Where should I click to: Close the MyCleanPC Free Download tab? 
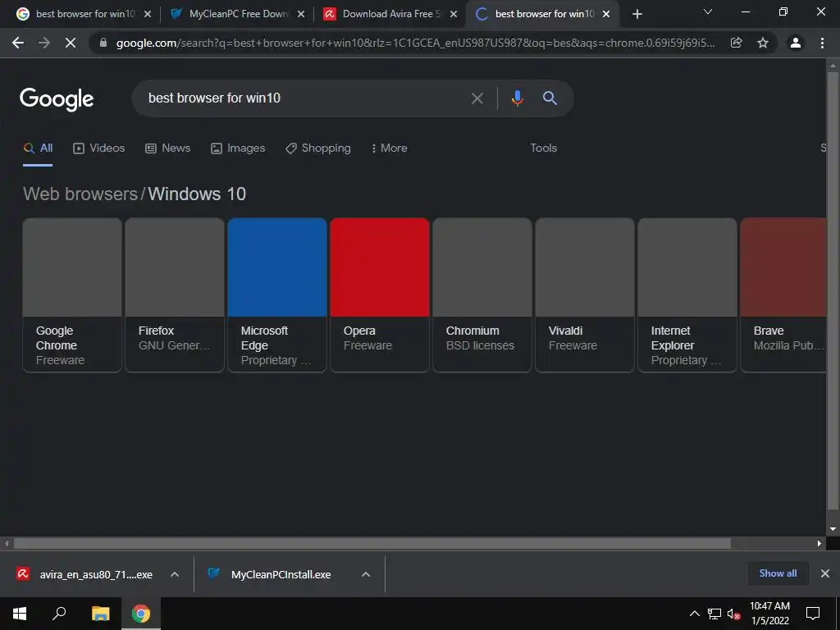[300, 14]
